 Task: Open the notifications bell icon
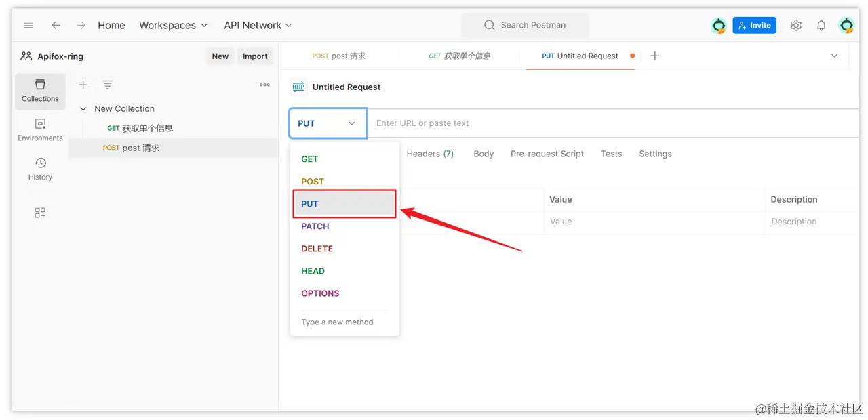(821, 25)
